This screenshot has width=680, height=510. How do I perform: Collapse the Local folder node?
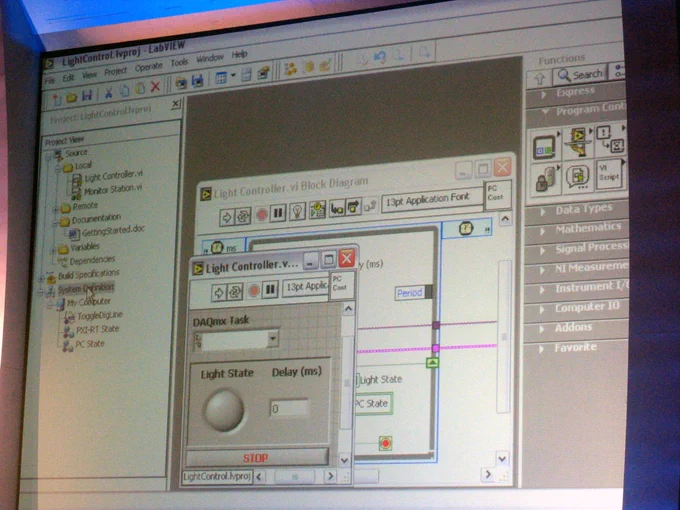(57, 169)
